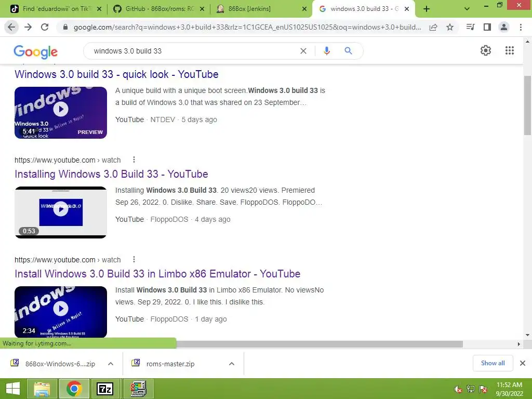Viewport: 532px width, 399px height.
Task: Clear the search query with the X
Action: pyautogui.click(x=303, y=51)
